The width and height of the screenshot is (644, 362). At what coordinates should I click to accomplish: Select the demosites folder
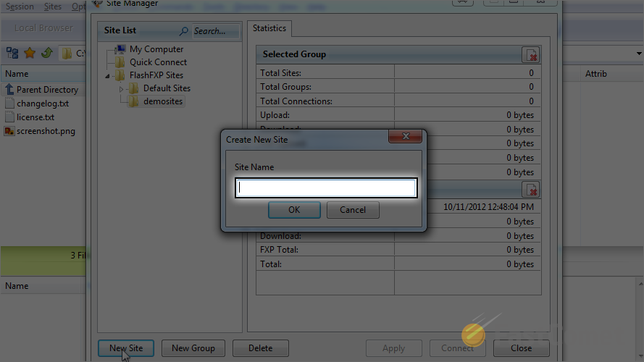(x=162, y=101)
